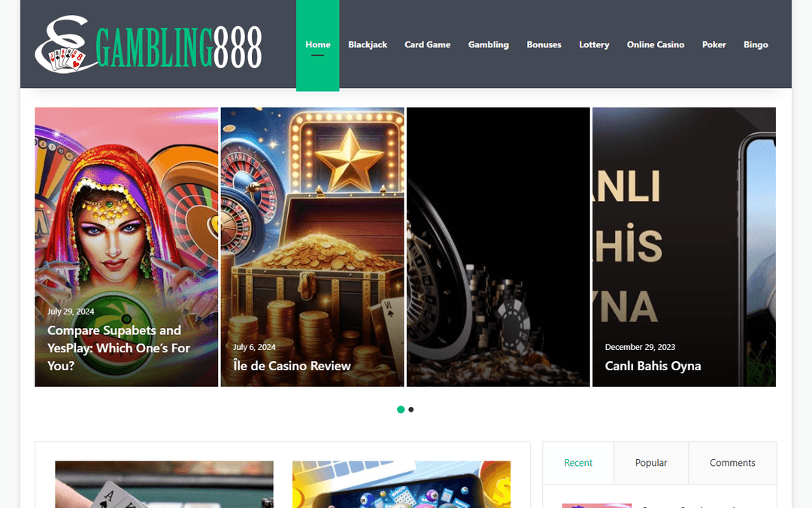Open 'Compare Supabets and YesPlay' article

(119, 348)
